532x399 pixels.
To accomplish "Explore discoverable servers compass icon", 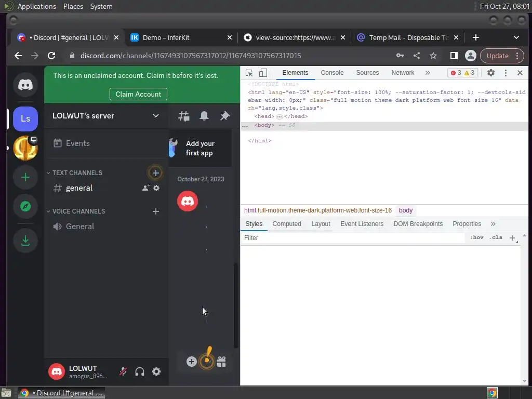I will (x=25, y=206).
